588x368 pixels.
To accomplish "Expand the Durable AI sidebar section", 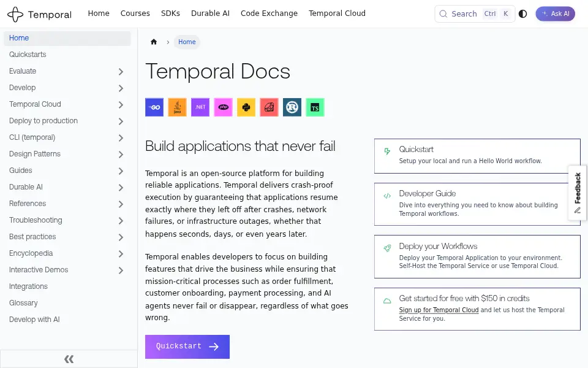I will coord(121,188).
